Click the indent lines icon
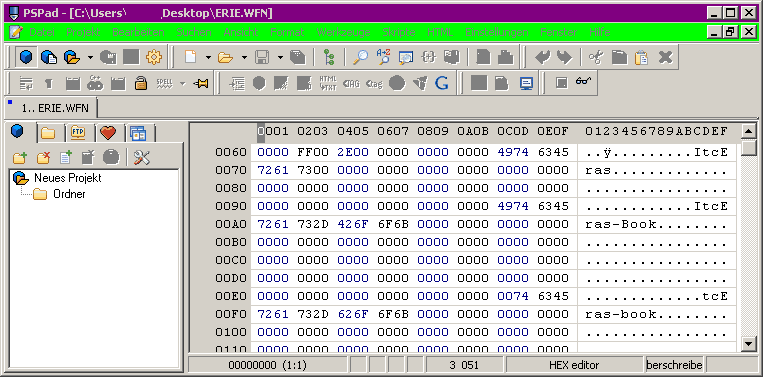The height and width of the screenshot is (377, 763). 236,84
